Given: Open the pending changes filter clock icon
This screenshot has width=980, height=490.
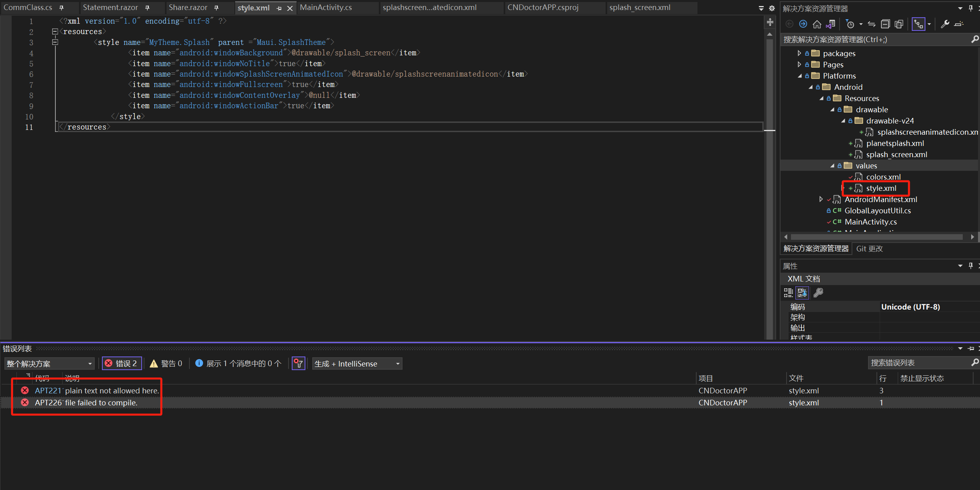Looking at the screenshot, I should click(850, 24).
